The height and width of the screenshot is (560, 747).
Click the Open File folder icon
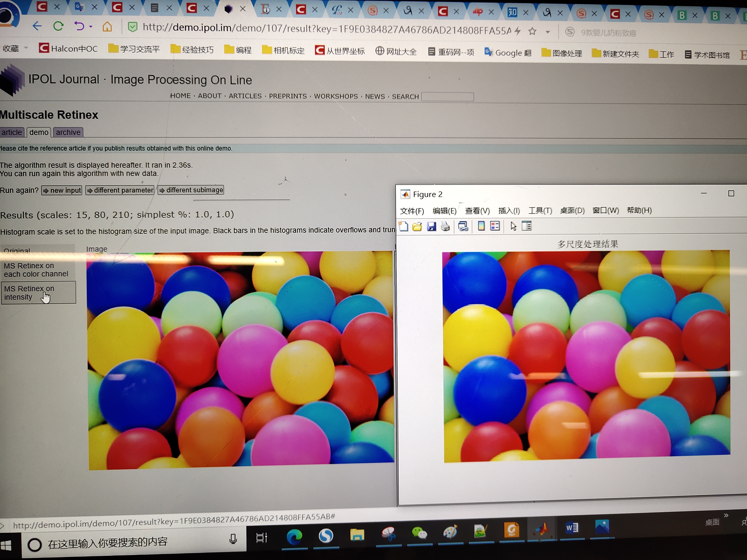pyautogui.click(x=417, y=226)
